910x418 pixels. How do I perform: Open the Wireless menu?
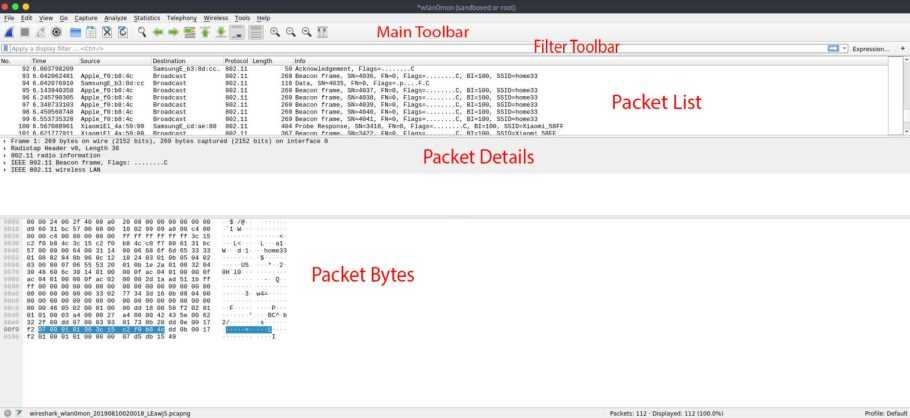[x=216, y=18]
